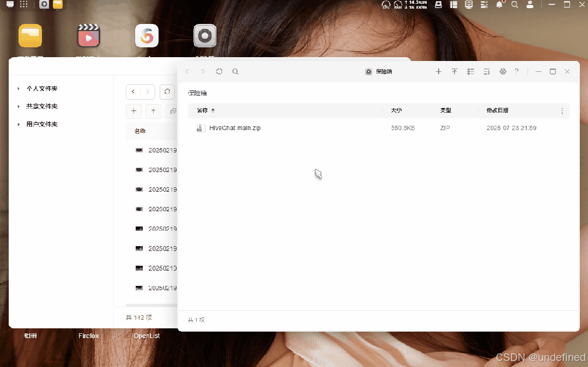Viewport: 588px width, 367px height.
Task: Open the column options three-dot menu
Action: click(x=562, y=111)
